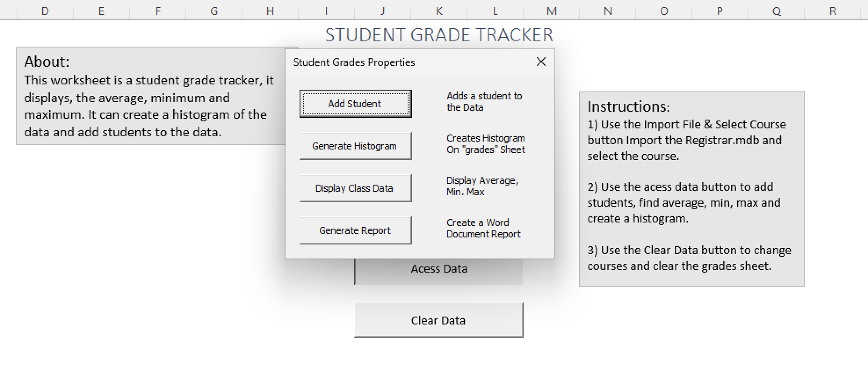Image resolution: width=868 pixels, height=379 pixels.
Task: Select column E header
Action: [101, 11]
